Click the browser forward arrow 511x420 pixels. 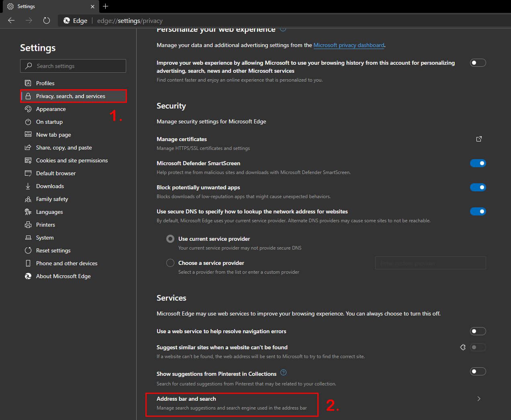click(x=29, y=20)
